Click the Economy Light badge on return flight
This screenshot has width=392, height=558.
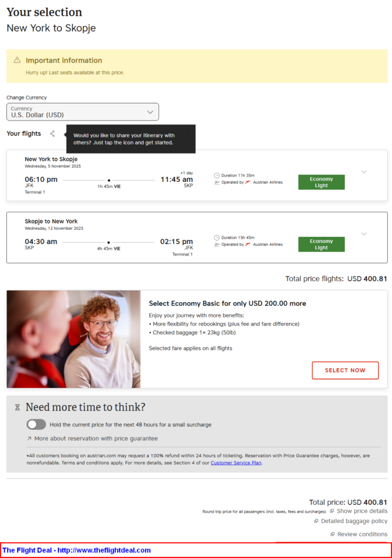coord(321,244)
